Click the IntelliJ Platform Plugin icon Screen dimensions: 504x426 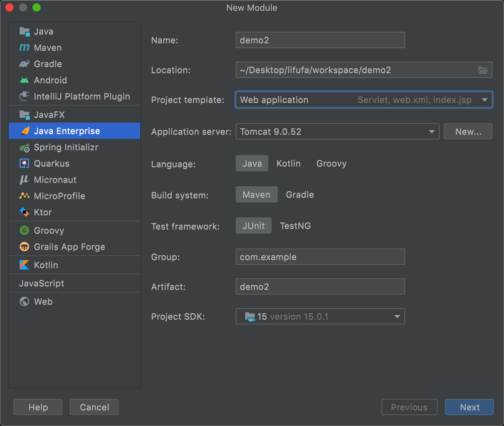pos(24,97)
